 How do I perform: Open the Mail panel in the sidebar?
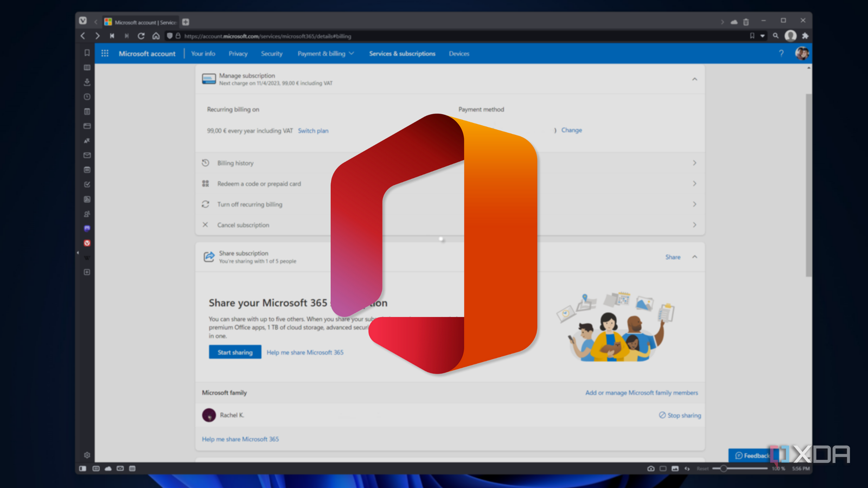86,156
